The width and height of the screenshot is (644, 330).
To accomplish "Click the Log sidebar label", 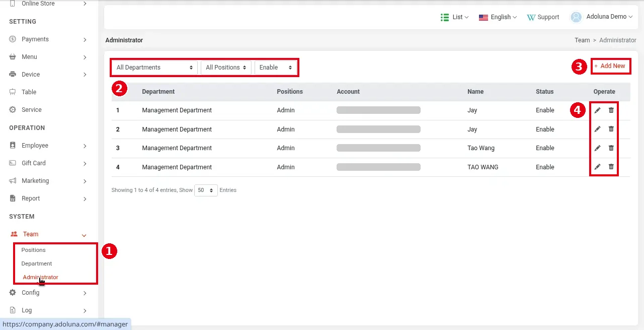I will click(x=27, y=310).
